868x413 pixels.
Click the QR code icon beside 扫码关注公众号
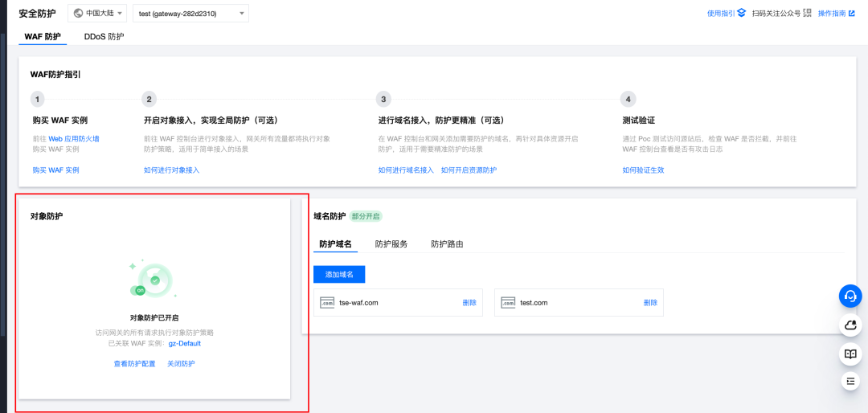(x=807, y=14)
